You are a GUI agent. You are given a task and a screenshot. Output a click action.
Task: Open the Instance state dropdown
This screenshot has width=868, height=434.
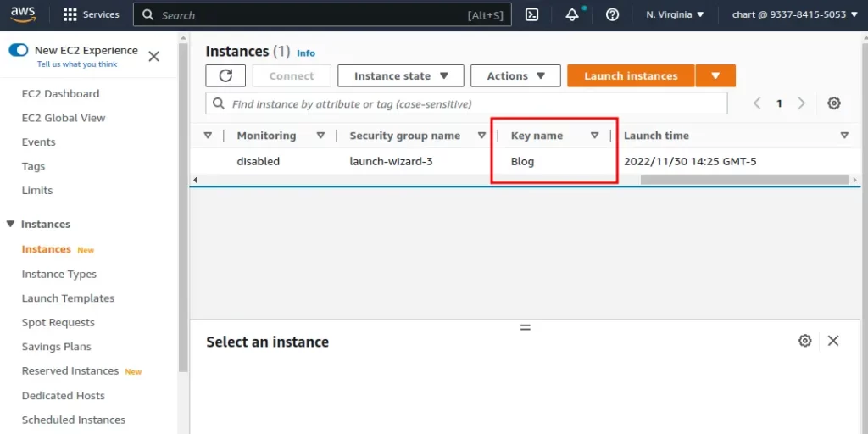point(401,75)
